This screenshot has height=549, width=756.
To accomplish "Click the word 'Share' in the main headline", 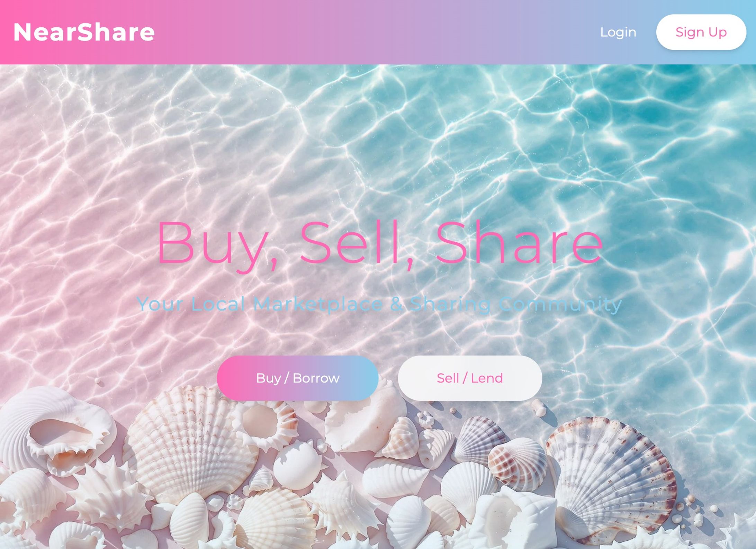I will click(x=519, y=242).
